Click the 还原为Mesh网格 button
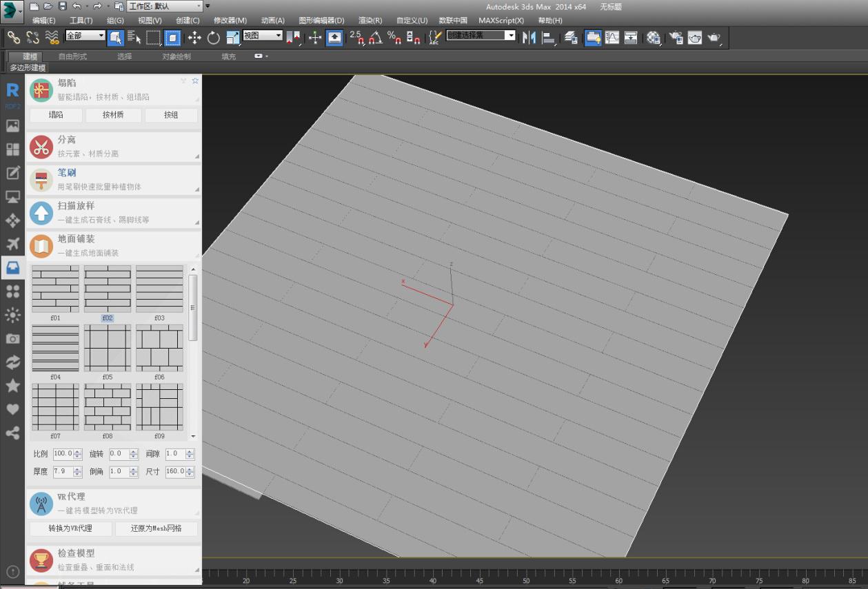Image resolution: width=868 pixels, height=589 pixels. pyautogui.click(x=157, y=528)
